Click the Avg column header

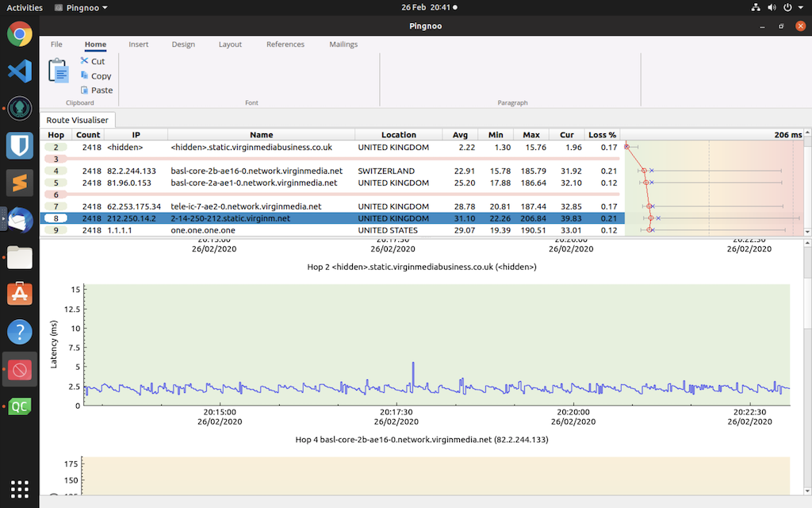(460, 135)
